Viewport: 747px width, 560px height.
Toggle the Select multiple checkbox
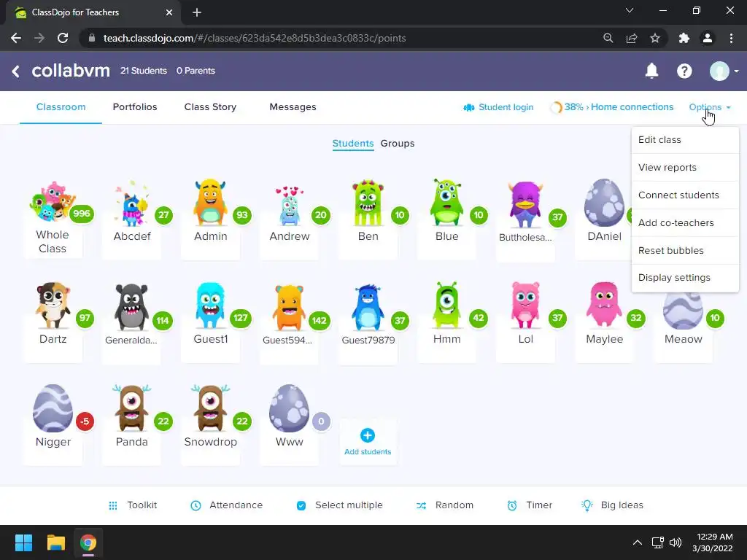pos(301,505)
